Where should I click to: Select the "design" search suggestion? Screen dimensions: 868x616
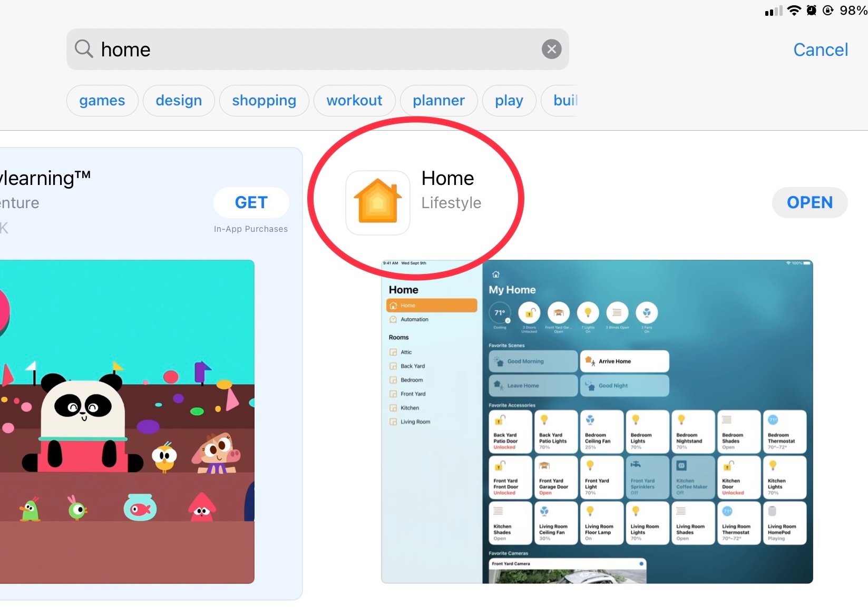179,101
